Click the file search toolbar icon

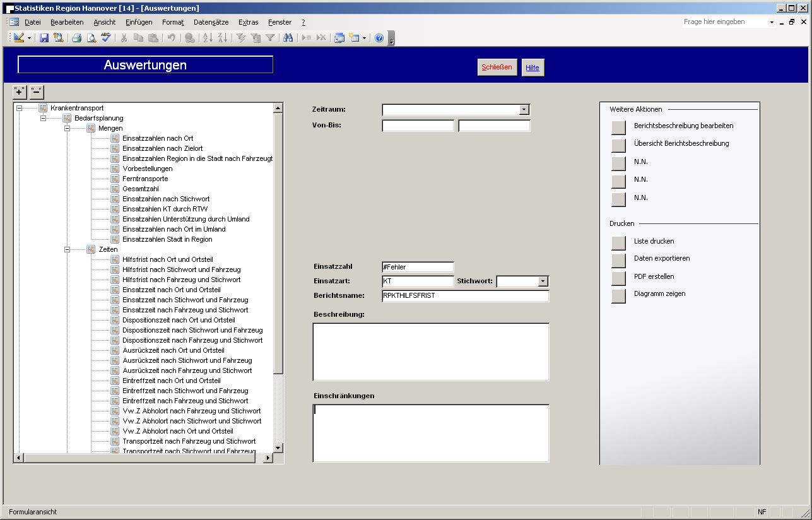pyautogui.click(x=58, y=38)
